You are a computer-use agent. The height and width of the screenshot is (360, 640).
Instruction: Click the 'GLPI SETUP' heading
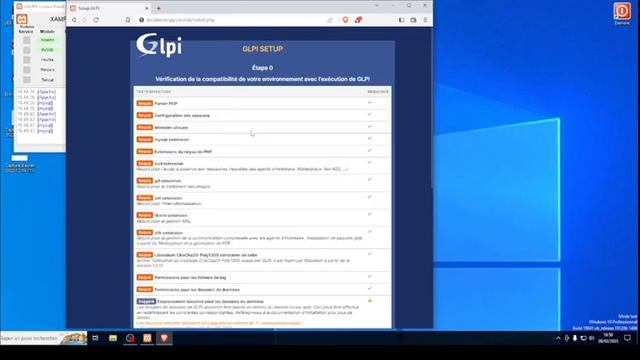click(262, 49)
